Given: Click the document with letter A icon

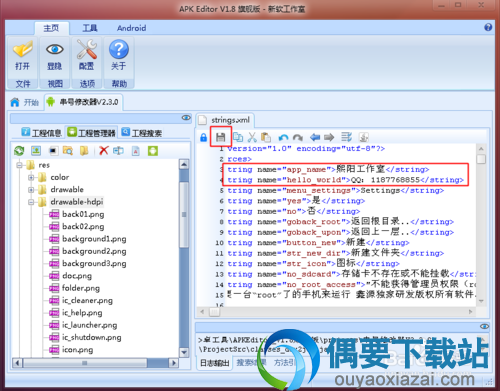Looking at the screenshot, I should [136, 151].
